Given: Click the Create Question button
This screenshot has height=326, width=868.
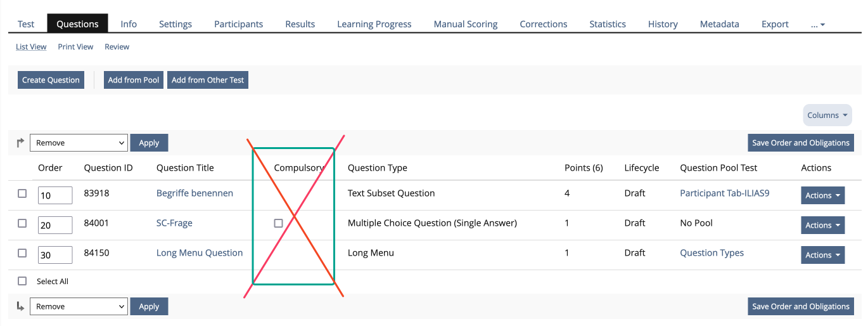Looking at the screenshot, I should pyautogui.click(x=51, y=80).
